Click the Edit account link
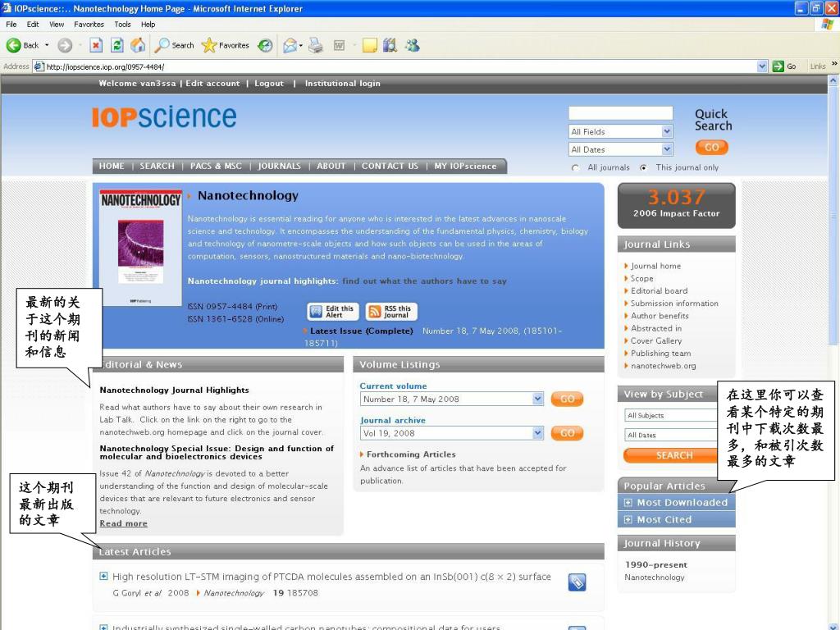840x630 pixels. tap(212, 84)
